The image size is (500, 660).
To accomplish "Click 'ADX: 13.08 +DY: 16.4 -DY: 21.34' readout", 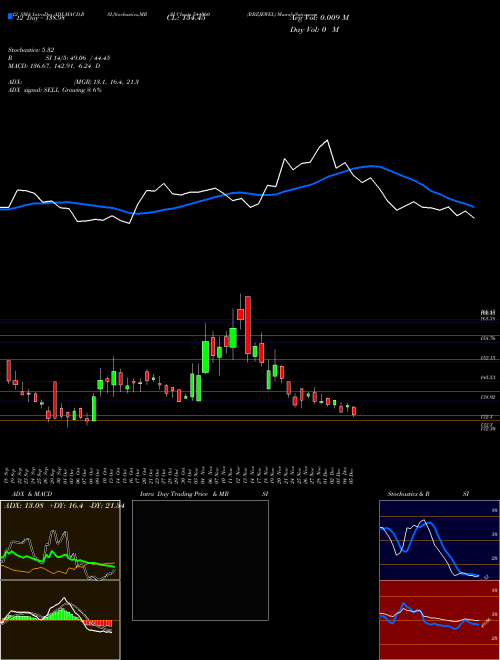I will (x=63, y=506).
